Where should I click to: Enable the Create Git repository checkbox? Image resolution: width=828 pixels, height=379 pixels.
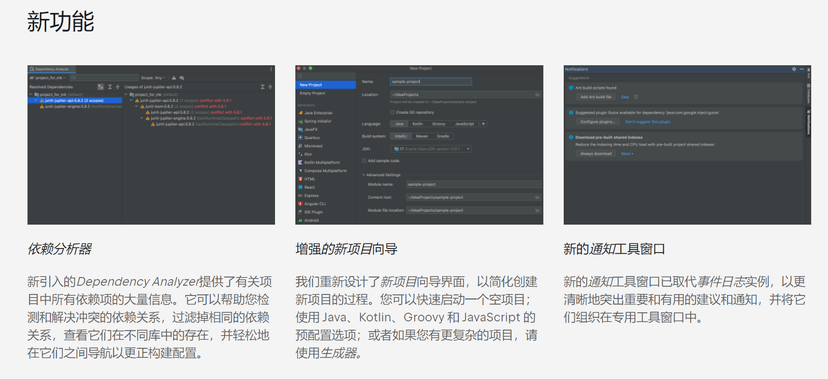click(392, 112)
